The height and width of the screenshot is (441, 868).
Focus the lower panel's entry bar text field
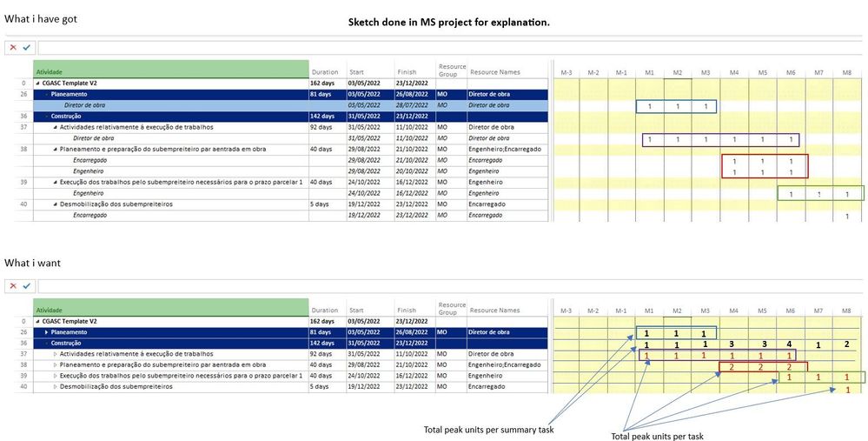click(x=448, y=286)
